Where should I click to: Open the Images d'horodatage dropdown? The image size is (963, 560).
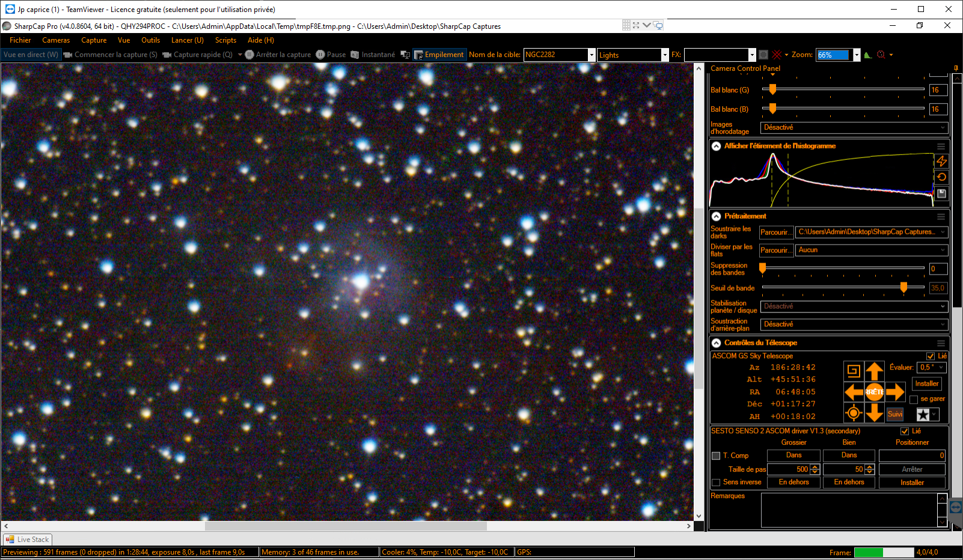[854, 128]
